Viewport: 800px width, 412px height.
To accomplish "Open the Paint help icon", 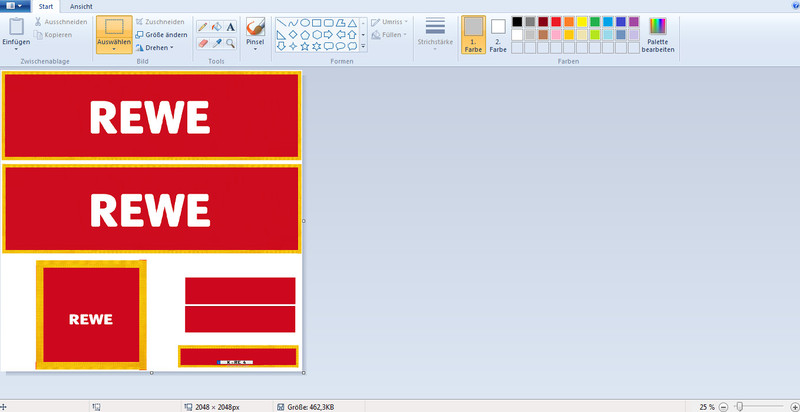I will click(796, 4).
